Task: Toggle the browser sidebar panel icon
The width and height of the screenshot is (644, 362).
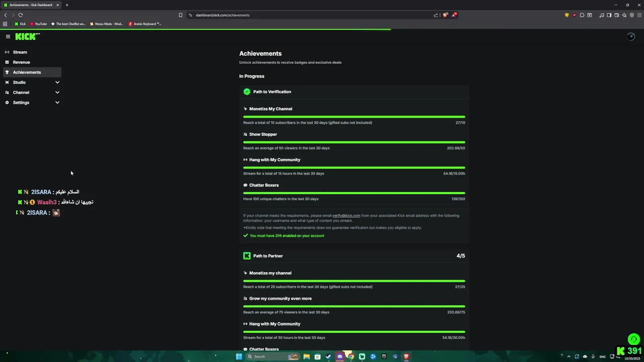Action: tap(609, 15)
